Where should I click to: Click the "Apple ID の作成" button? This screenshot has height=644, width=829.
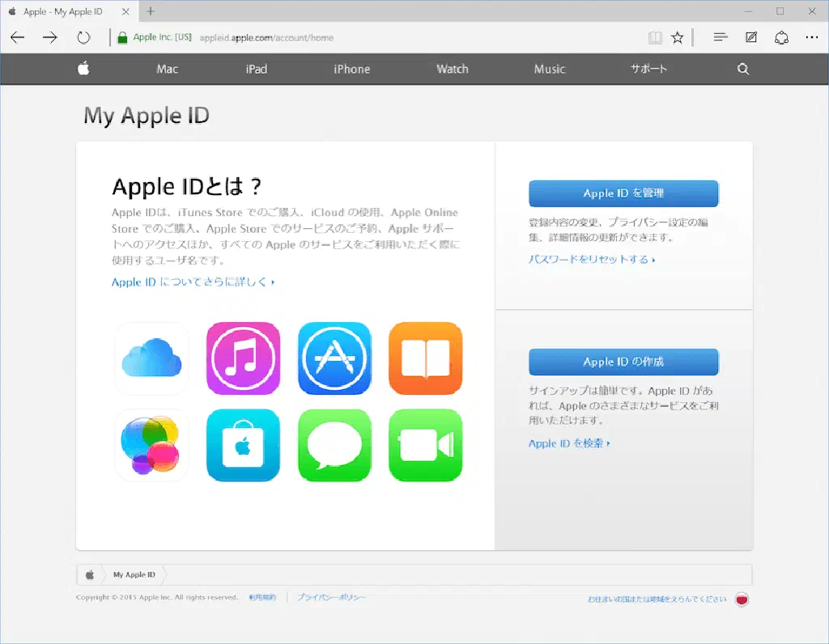[x=623, y=362]
